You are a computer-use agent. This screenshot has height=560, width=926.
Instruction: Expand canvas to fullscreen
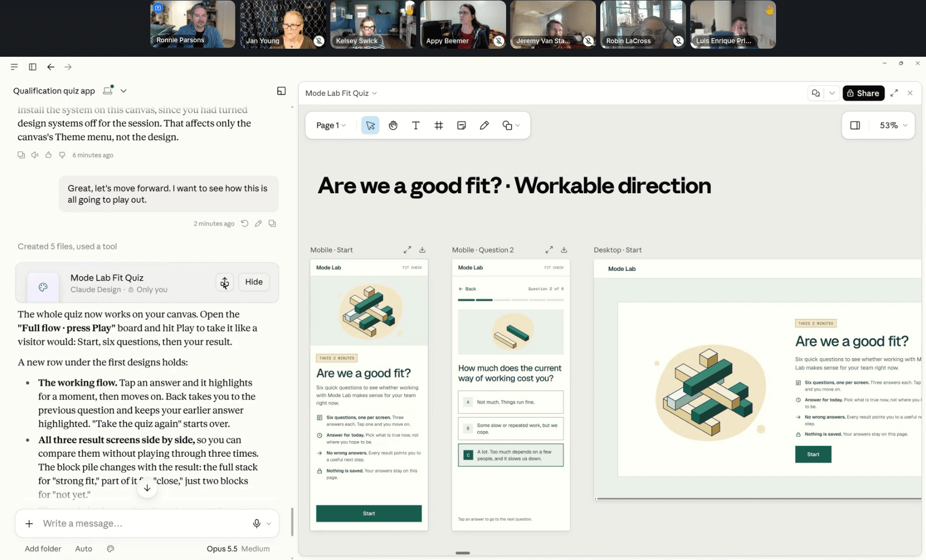[x=894, y=93]
